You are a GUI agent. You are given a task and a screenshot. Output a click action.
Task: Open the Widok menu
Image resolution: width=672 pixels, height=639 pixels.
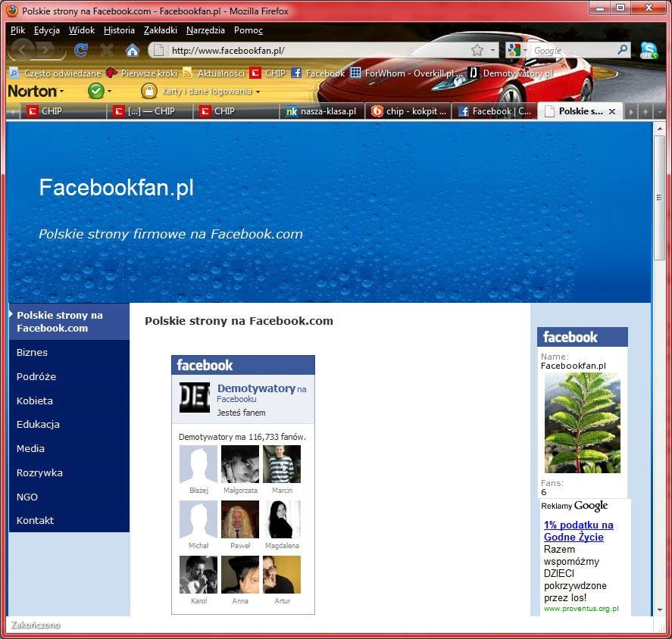click(x=81, y=30)
